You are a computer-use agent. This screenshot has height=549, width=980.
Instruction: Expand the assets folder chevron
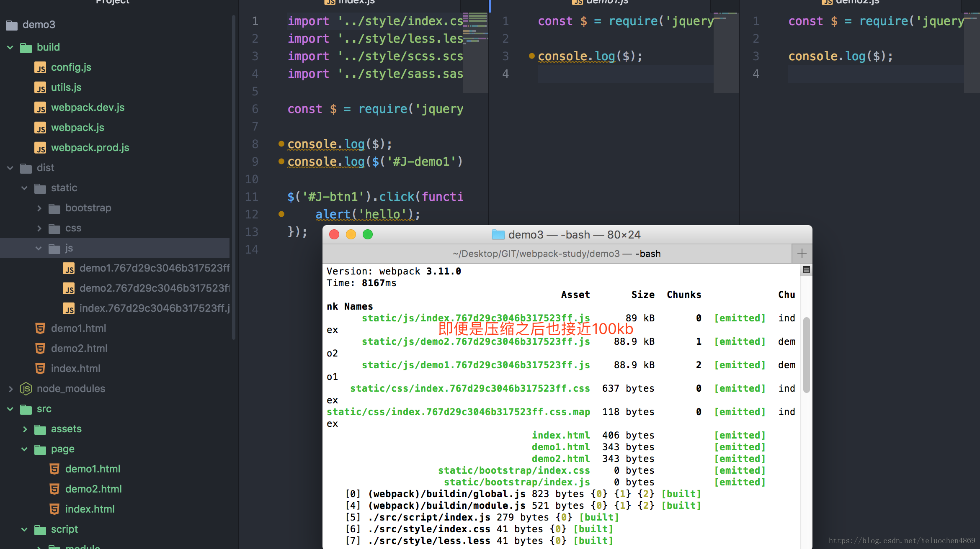(x=25, y=429)
